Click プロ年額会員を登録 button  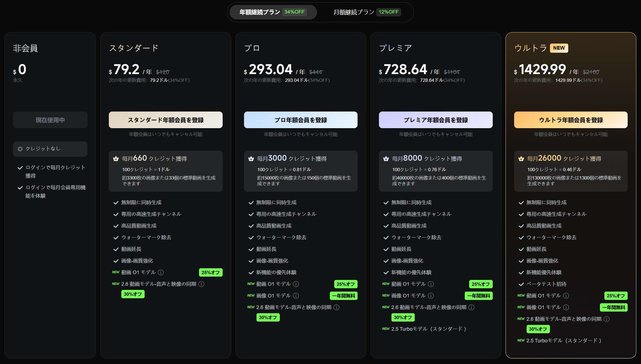[300, 120]
